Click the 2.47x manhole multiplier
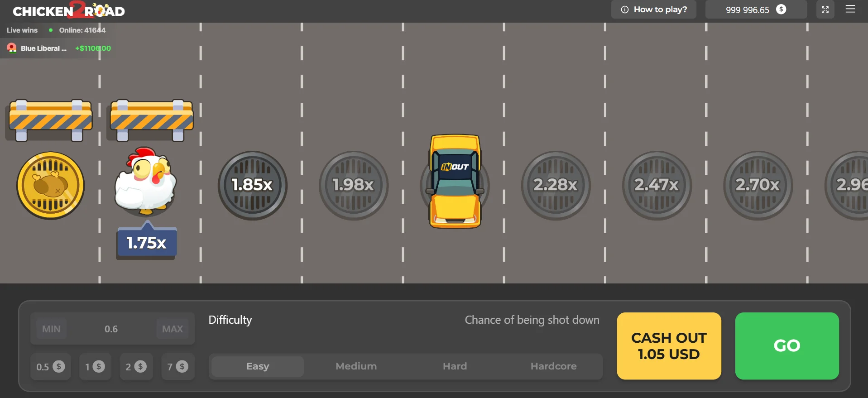Viewport: 868px width, 398px height. coord(657,186)
